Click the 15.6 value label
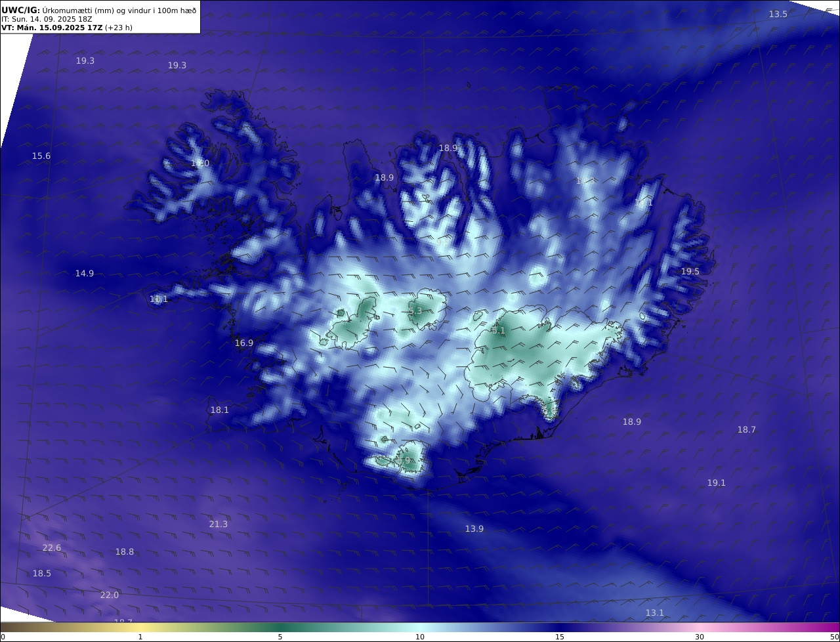The width and height of the screenshot is (840, 642). 41,156
